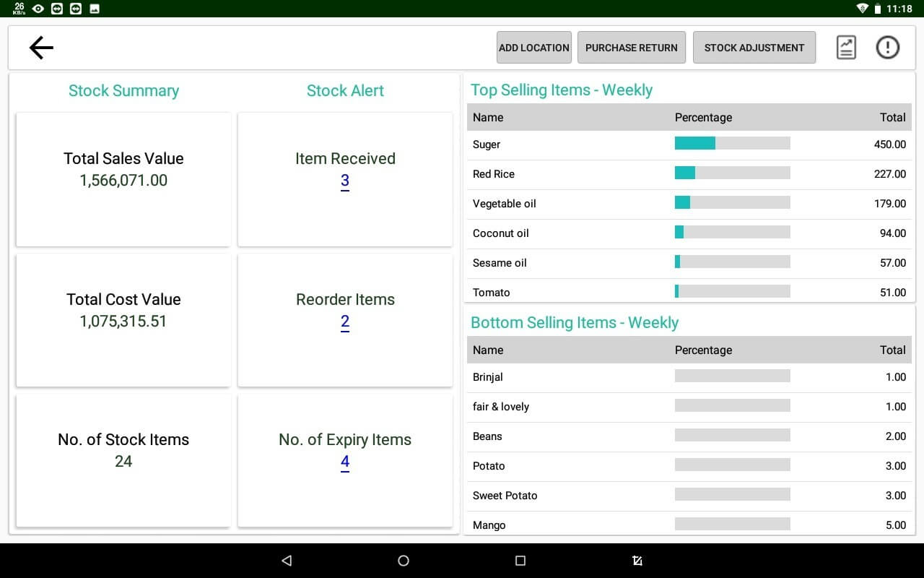Screen dimensions: 924x578
Task: Click the Name column header in Top Selling
Action: click(487, 117)
